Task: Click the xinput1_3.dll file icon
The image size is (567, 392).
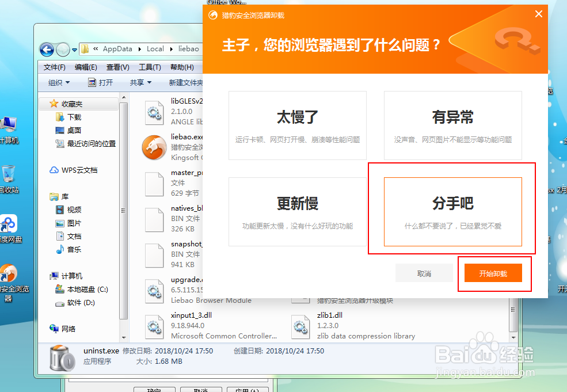Action: coord(154,326)
